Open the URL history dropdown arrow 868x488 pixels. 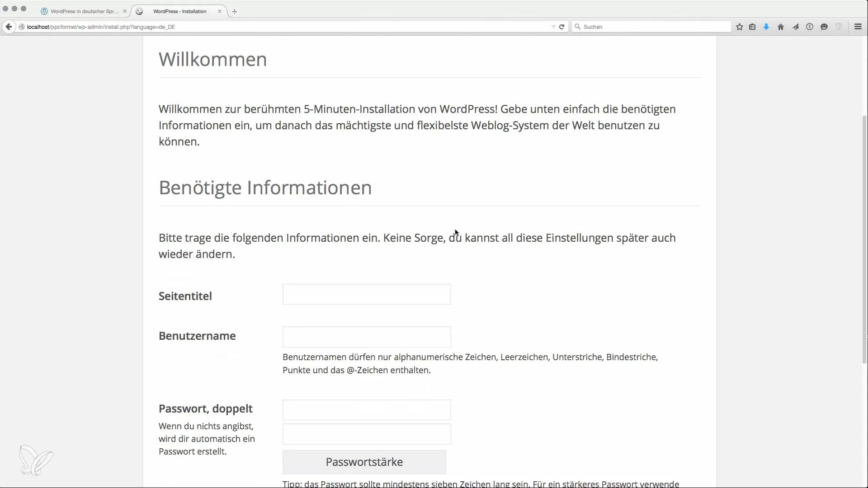click(x=553, y=27)
